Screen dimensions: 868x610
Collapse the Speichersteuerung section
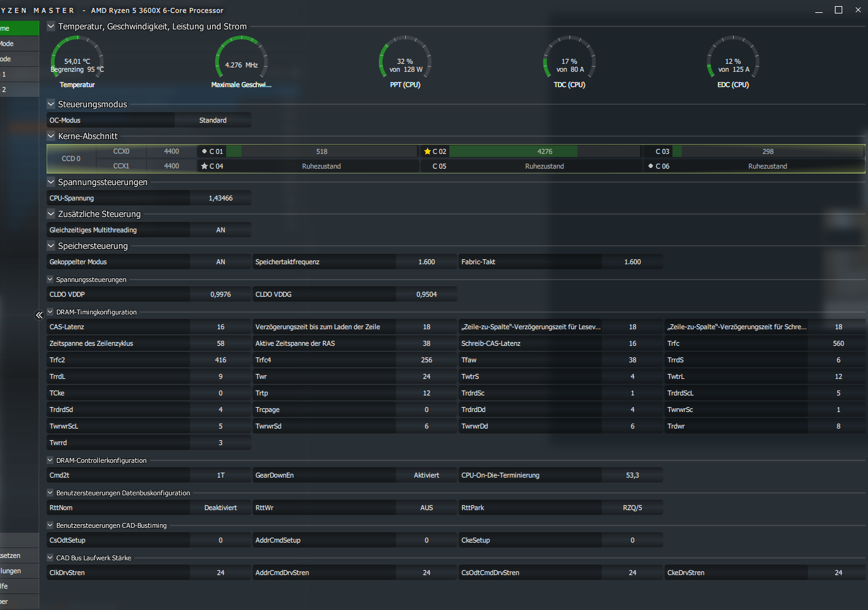click(51, 246)
